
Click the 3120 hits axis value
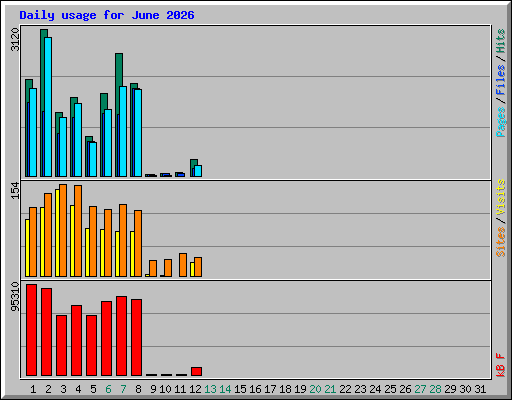tap(15, 39)
